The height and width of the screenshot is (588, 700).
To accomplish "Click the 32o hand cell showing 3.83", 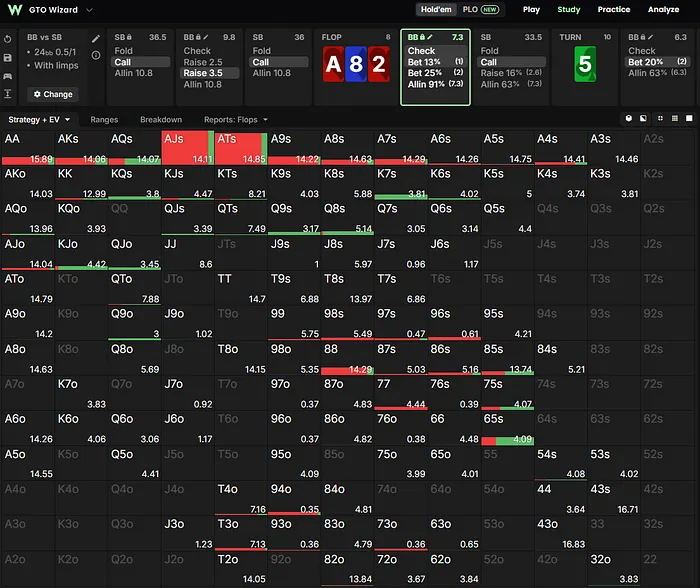I will pyautogui.click(x=614, y=568).
